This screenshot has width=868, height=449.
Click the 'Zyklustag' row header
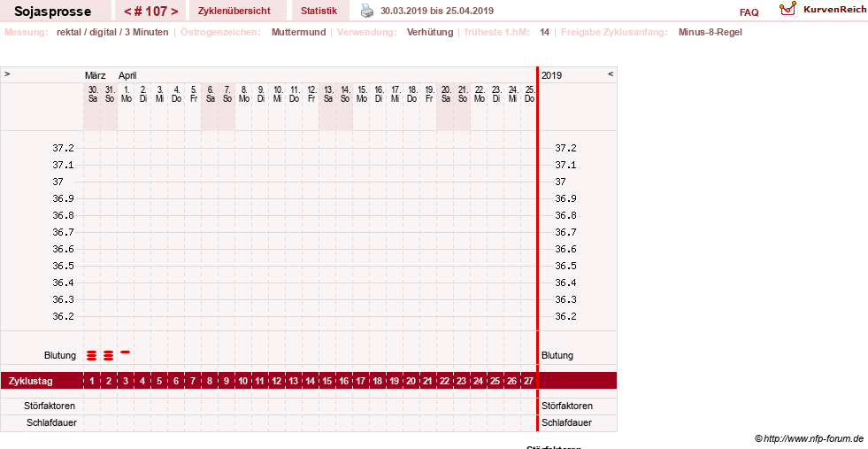pyautogui.click(x=30, y=381)
